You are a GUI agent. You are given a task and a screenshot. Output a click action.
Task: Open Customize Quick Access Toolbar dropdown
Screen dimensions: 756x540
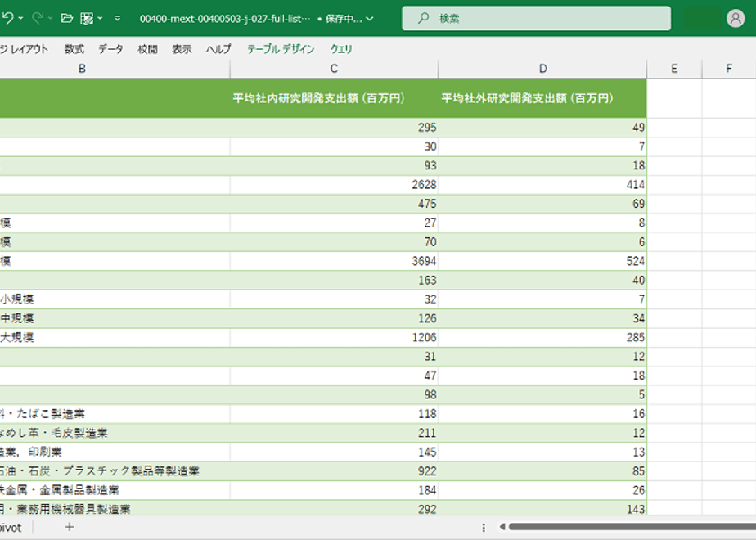pyautogui.click(x=118, y=18)
